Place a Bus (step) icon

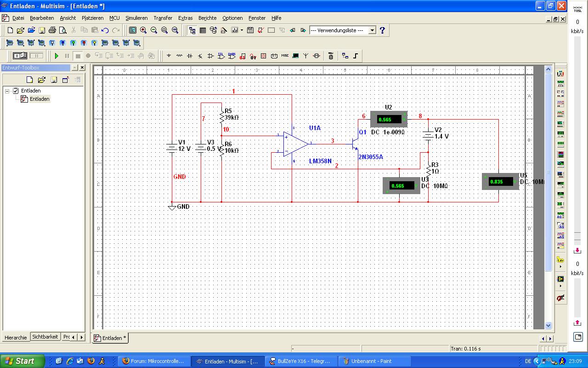tap(356, 56)
